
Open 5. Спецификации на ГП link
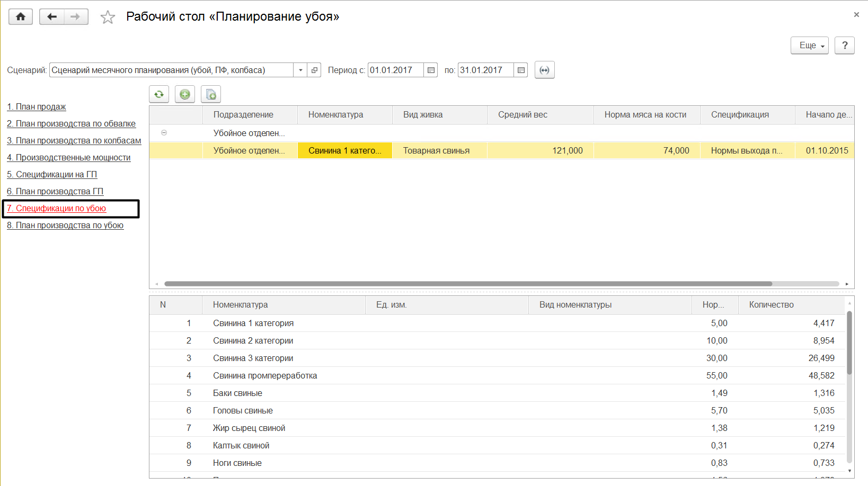(x=52, y=174)
